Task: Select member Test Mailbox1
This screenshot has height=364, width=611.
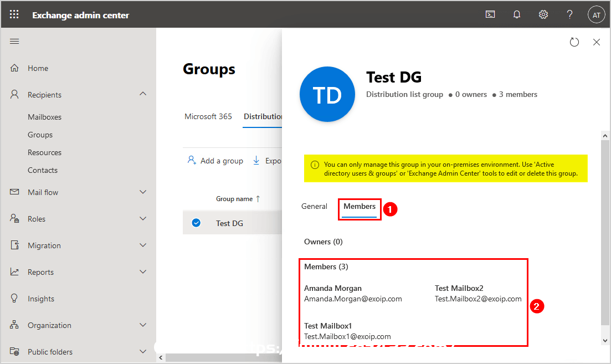Action: point(328,326)
